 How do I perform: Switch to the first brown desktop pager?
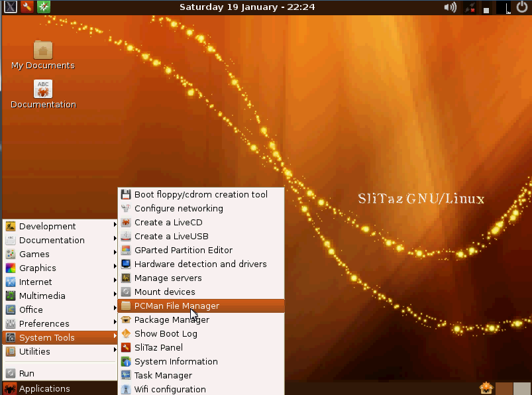(x=504, y=388)
